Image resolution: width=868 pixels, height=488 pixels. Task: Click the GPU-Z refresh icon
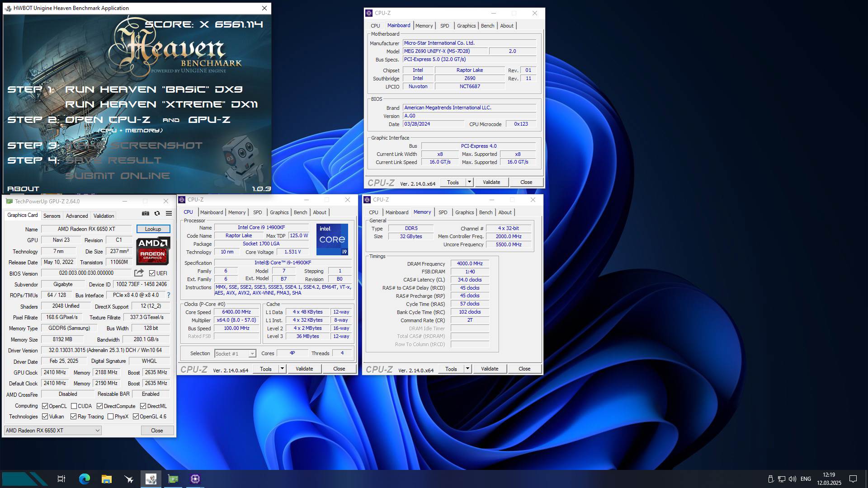(x=157, y=213)
